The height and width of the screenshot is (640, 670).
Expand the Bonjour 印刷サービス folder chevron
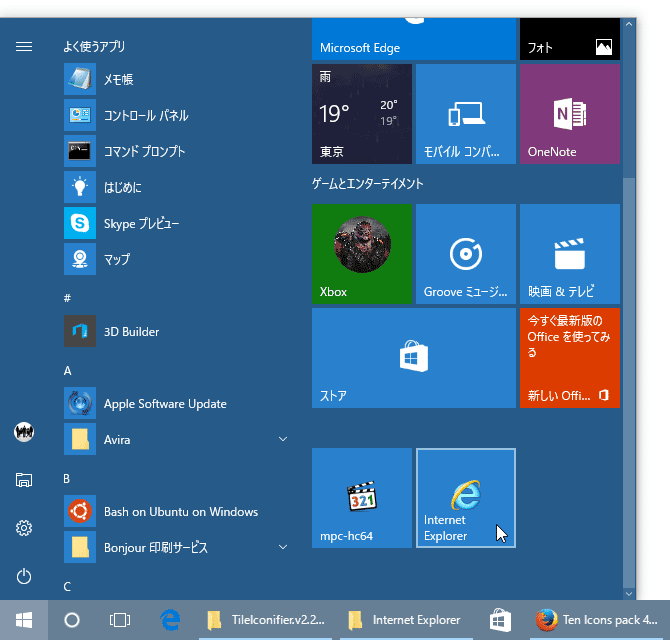point(283,547)
